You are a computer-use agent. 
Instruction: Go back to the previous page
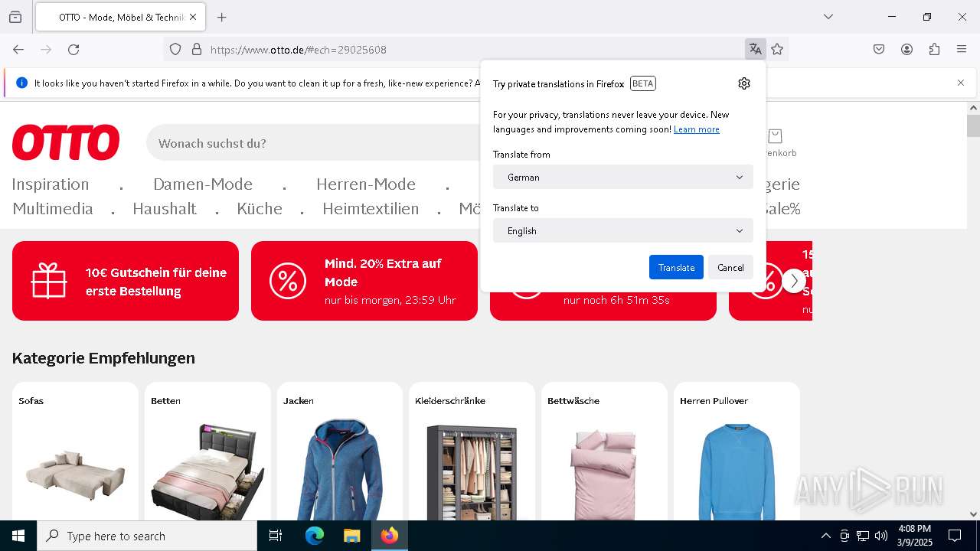point(18,50)
